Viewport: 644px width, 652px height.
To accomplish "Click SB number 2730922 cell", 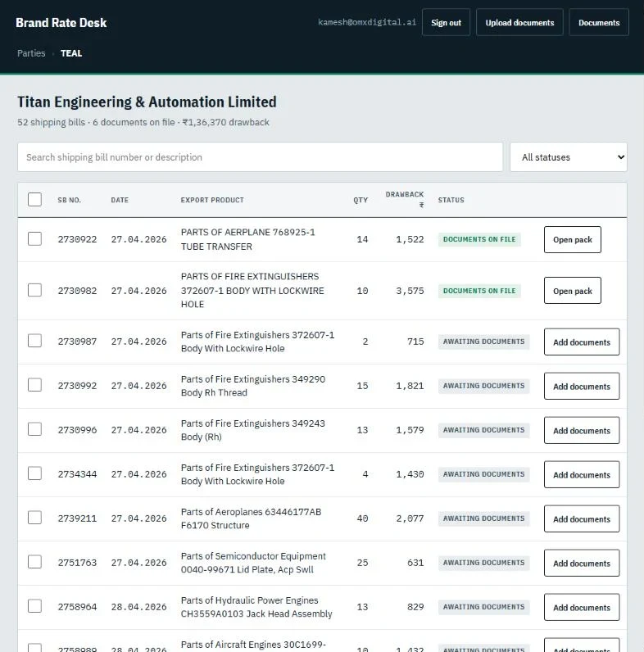I will (x=77, y=239).
